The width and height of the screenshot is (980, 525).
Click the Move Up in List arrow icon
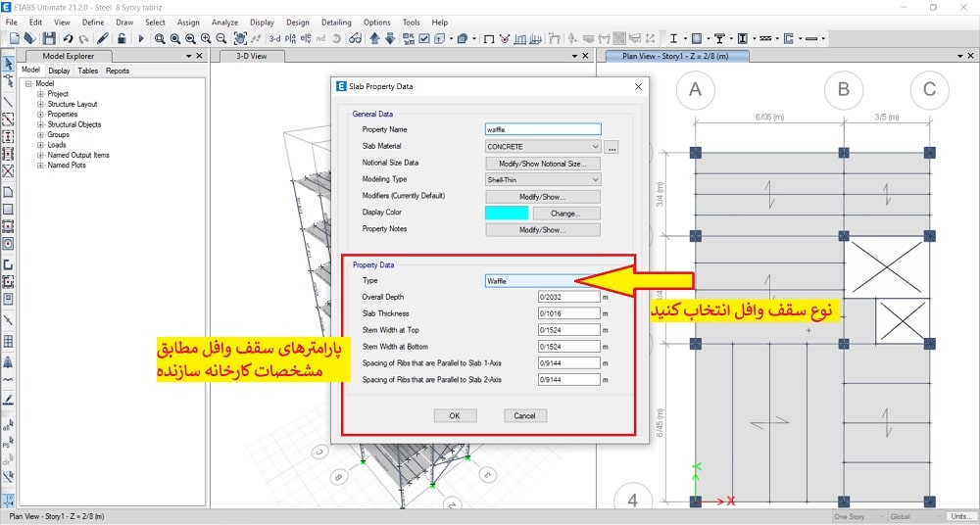click(375, 38)
